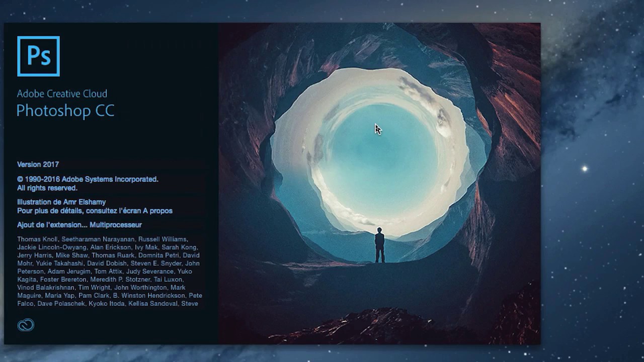
Task: Click the Creative Cloud logo icon
Action: pyautogui.click(x=26, y=325)
